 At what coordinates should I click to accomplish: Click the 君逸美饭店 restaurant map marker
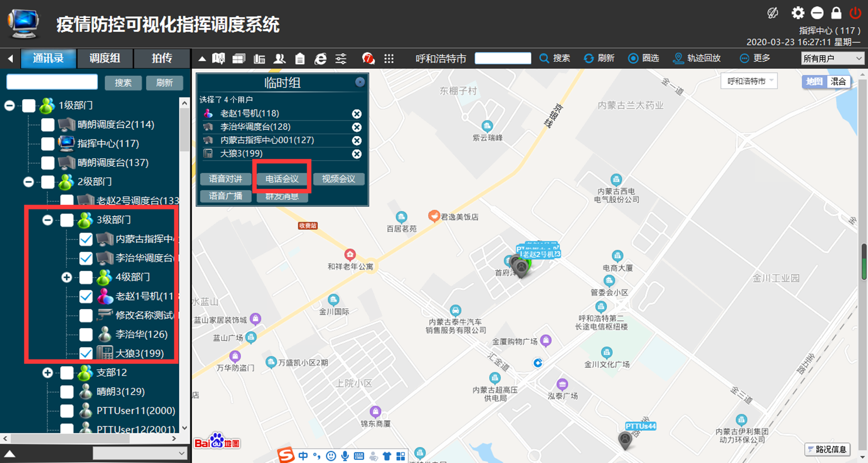[x=433, y=216]
